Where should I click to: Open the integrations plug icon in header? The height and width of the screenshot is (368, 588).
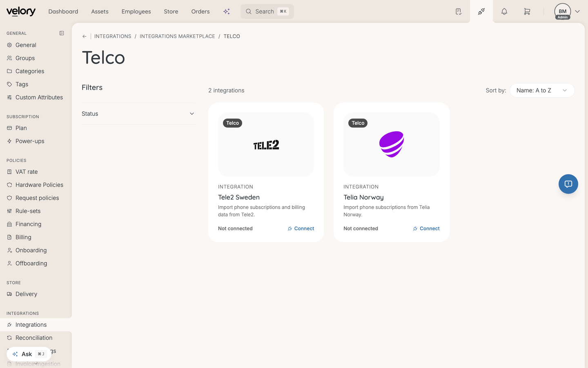click(x=481, y=11)
